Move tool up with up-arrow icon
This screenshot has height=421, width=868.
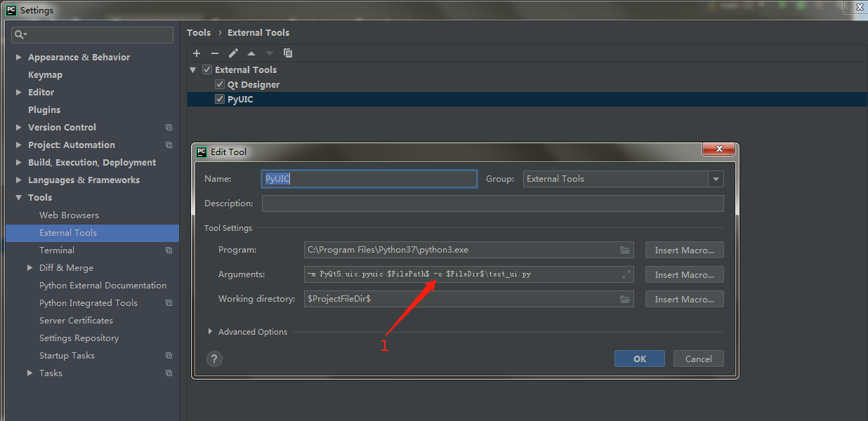[x=251, y=53]
